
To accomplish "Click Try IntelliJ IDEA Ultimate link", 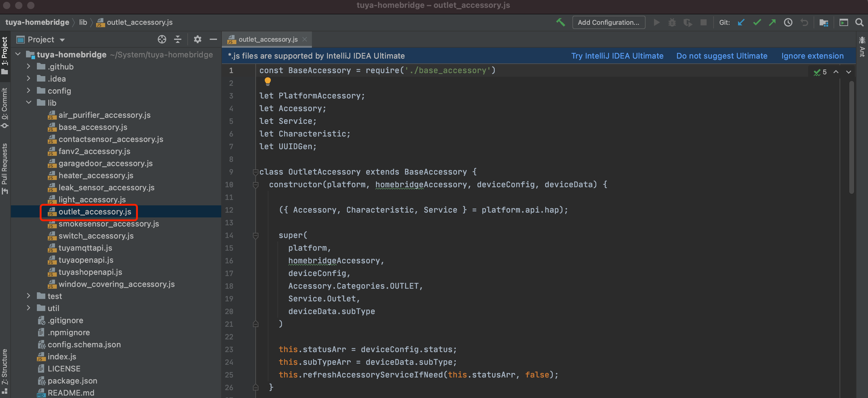I will coord(617,56).
